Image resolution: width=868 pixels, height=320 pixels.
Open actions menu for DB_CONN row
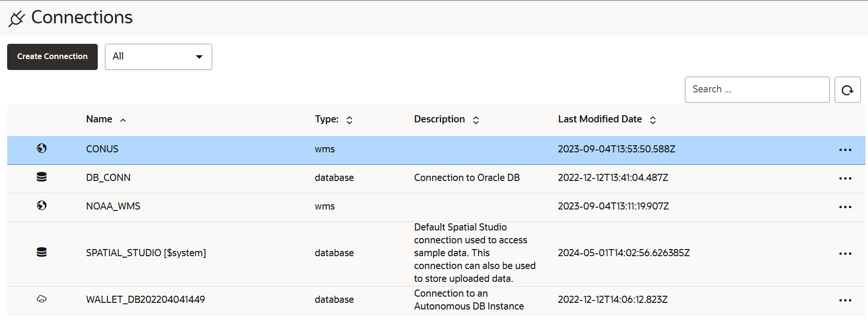coord(845,179)
